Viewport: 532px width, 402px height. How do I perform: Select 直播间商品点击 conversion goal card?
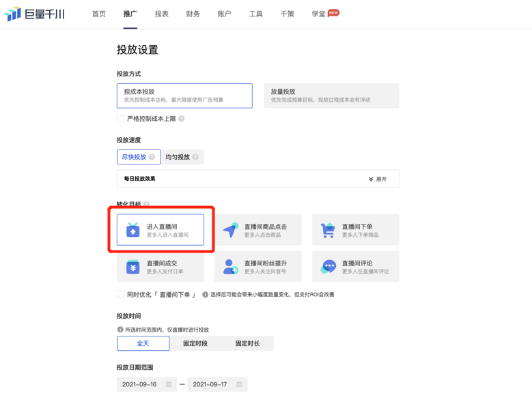[258, 229]
